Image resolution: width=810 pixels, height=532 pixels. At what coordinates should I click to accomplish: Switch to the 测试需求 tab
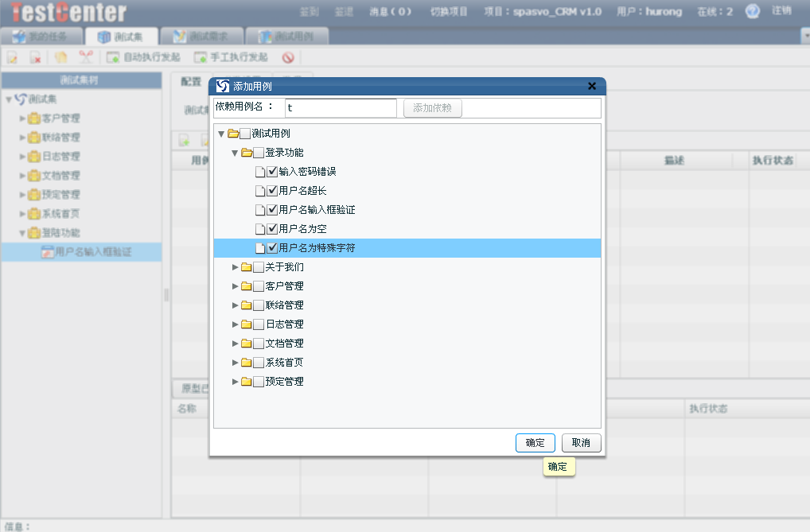(202, 37)
